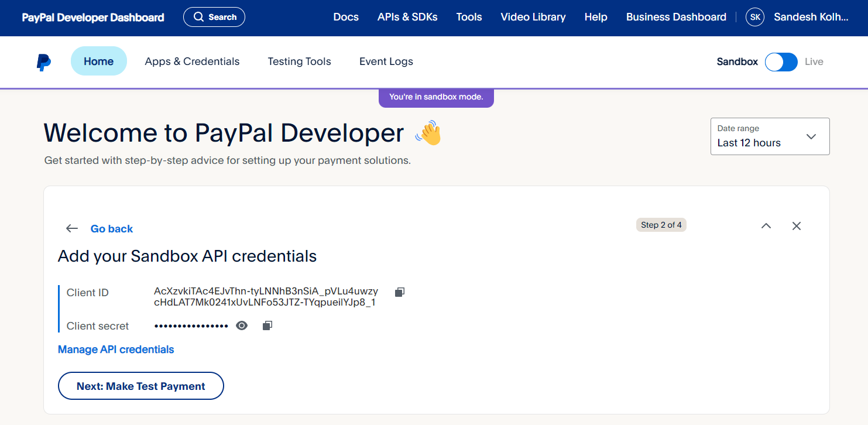Toggle the Sandbox/Live switch

coord(781,61)
